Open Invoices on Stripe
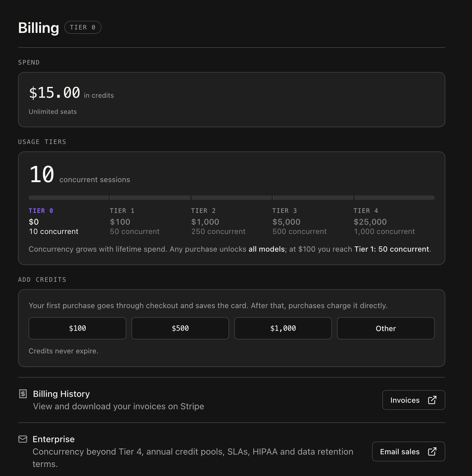This screenshot has width=472, height=476. (414, 400)
